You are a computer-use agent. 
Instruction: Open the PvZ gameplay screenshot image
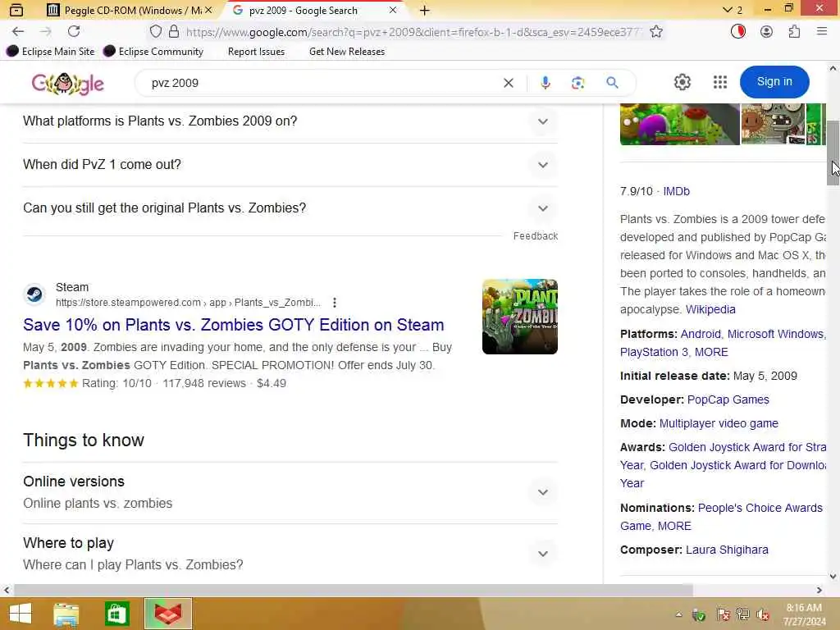point(680,124)
